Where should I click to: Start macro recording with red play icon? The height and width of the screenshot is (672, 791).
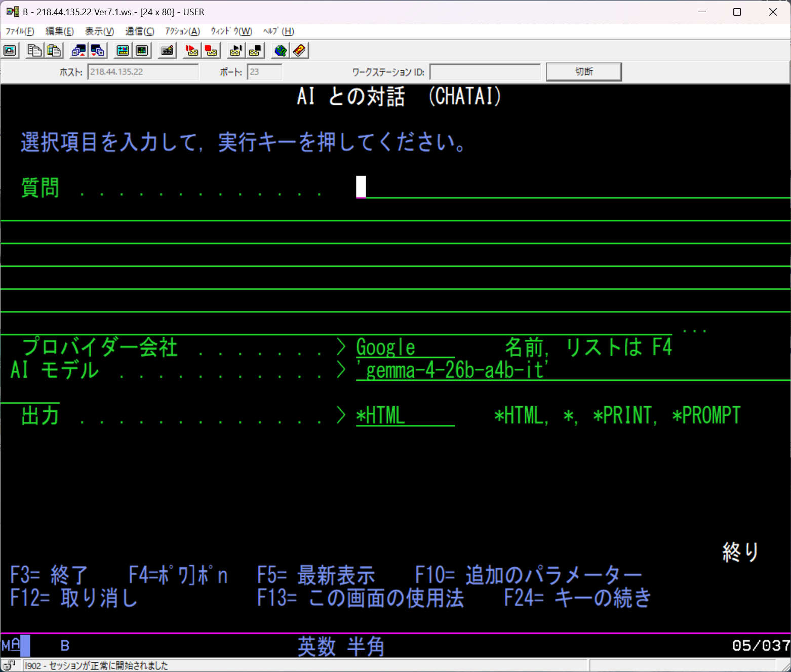click(x=192, y=51)
